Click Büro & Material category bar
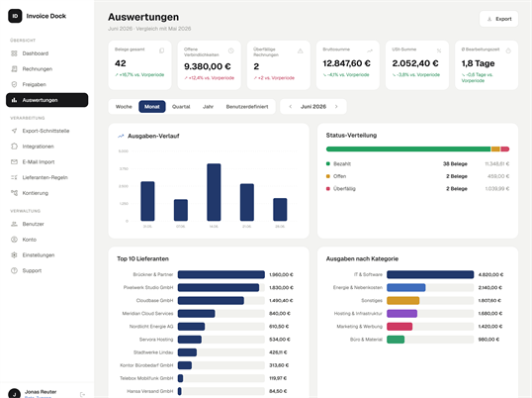This screenshot has height=398, width=532. [x=396, y=340]
